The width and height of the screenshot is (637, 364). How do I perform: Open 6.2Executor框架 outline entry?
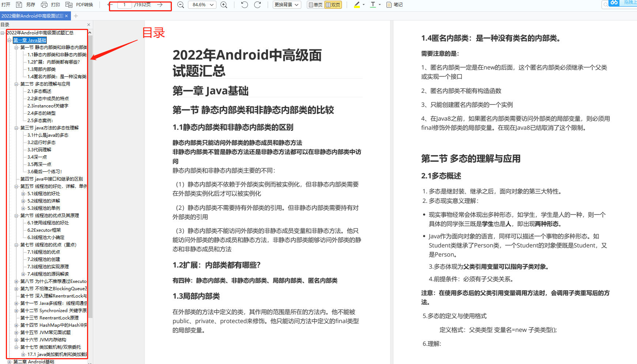point(44,230)
